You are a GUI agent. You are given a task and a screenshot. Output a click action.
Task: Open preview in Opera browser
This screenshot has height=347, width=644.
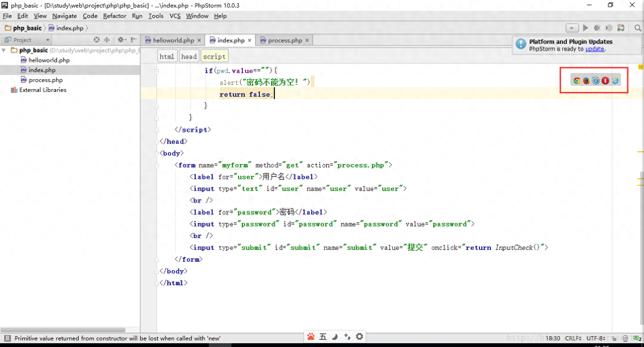pos(605,81)
